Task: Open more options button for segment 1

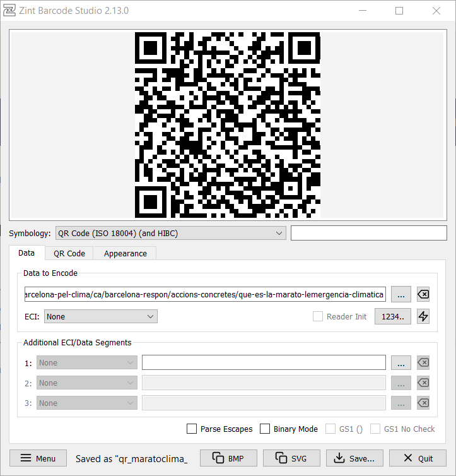Action: [x=400, y=363]
